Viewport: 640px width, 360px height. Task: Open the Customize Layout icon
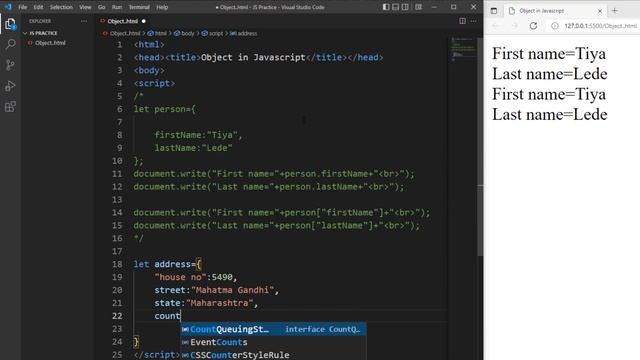[418, 7]
